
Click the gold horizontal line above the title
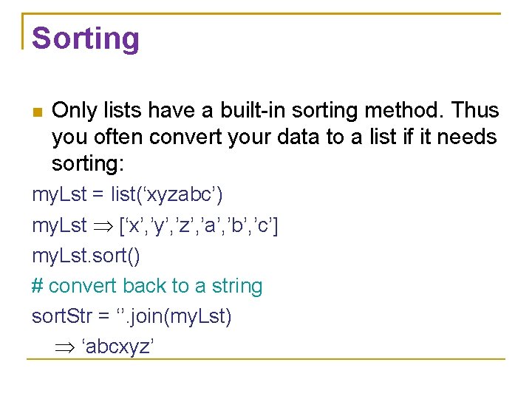pos(266,13)
